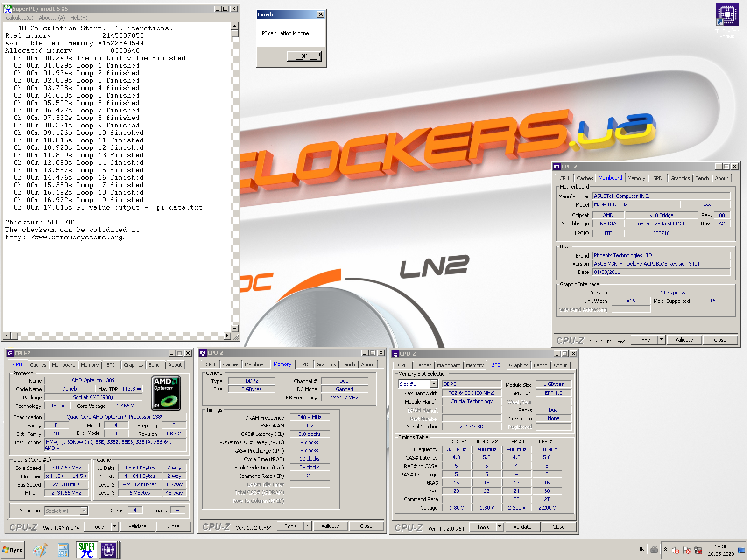Switch to Graphics tab in CPU-Z Memory window

pos(326,364)
